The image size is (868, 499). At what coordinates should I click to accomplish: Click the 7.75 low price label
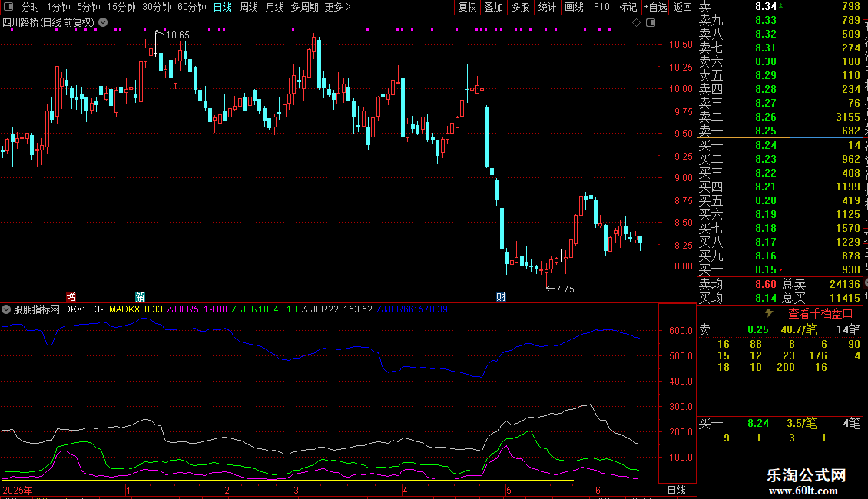tap(565, 289)
